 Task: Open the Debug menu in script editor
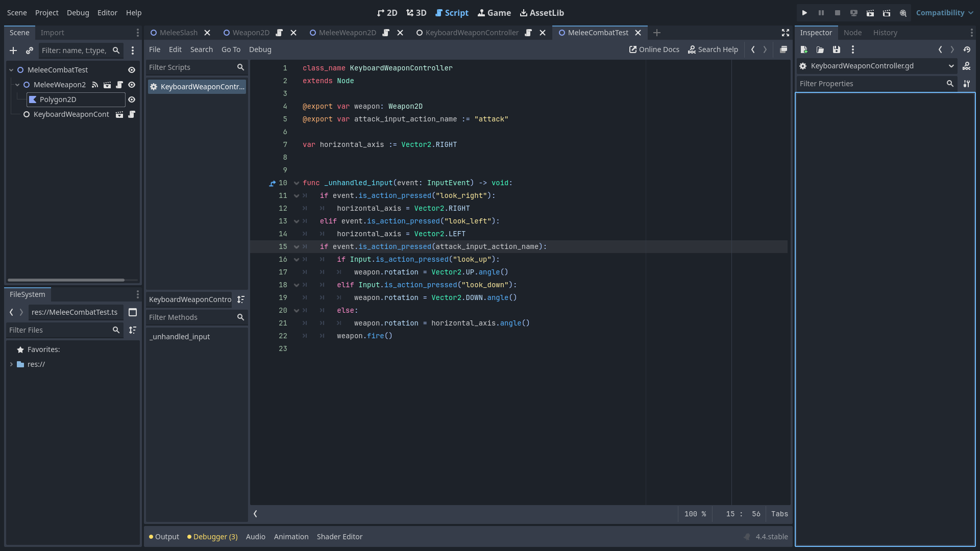(260, 49)
